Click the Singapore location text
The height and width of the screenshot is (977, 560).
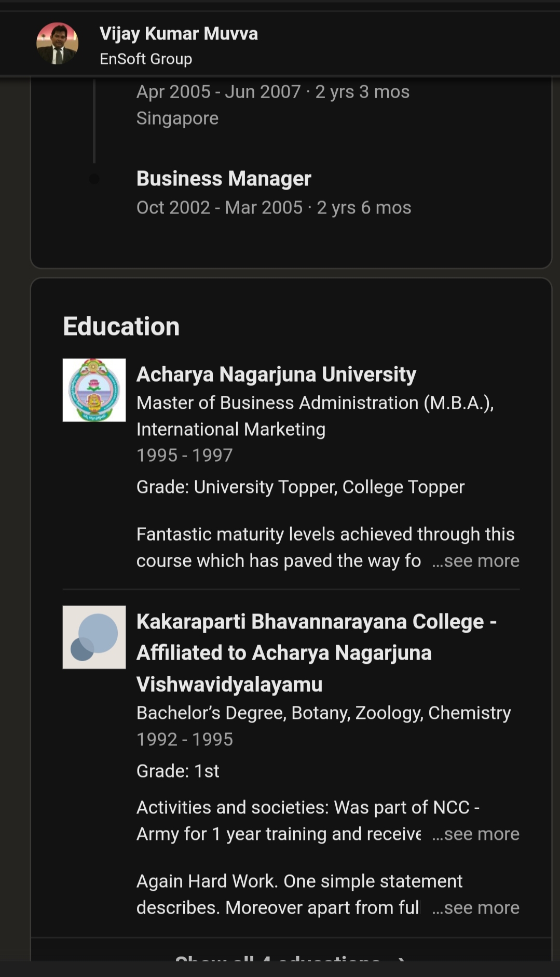(177, 118)
